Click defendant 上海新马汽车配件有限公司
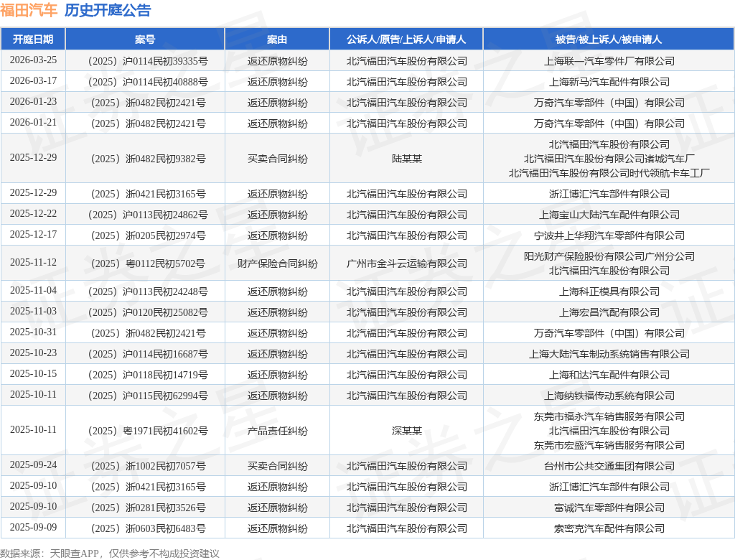Screen dimensions: 735x560 609,82
